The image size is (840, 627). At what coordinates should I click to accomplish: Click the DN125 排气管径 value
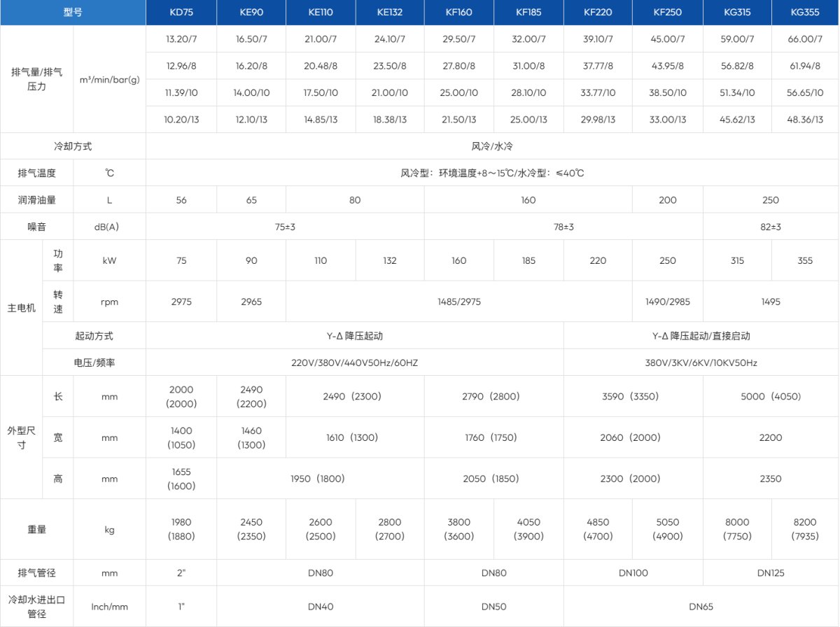(x=770, y=572)
